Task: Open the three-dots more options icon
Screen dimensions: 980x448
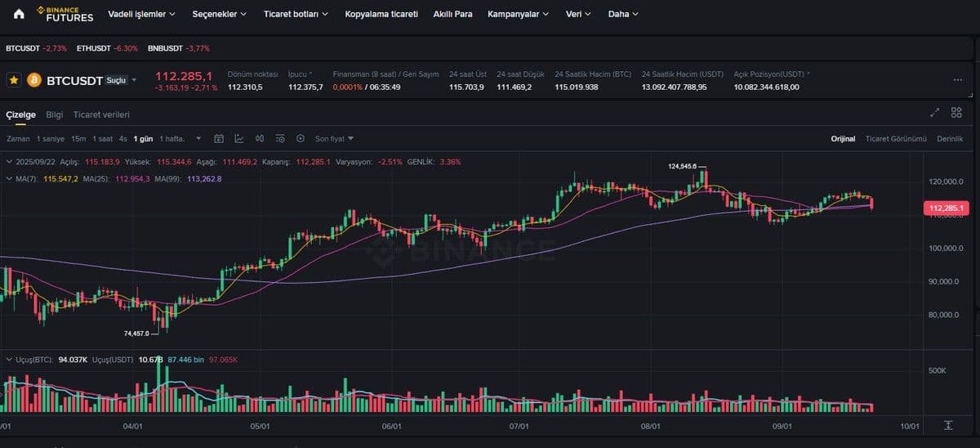Action: (957, 80)
